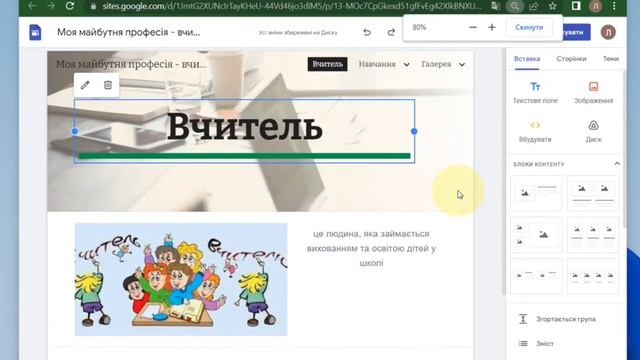Expand the Навчання dropdown arrow
Screen dimensions: 640x360
[x=407, y=64]
